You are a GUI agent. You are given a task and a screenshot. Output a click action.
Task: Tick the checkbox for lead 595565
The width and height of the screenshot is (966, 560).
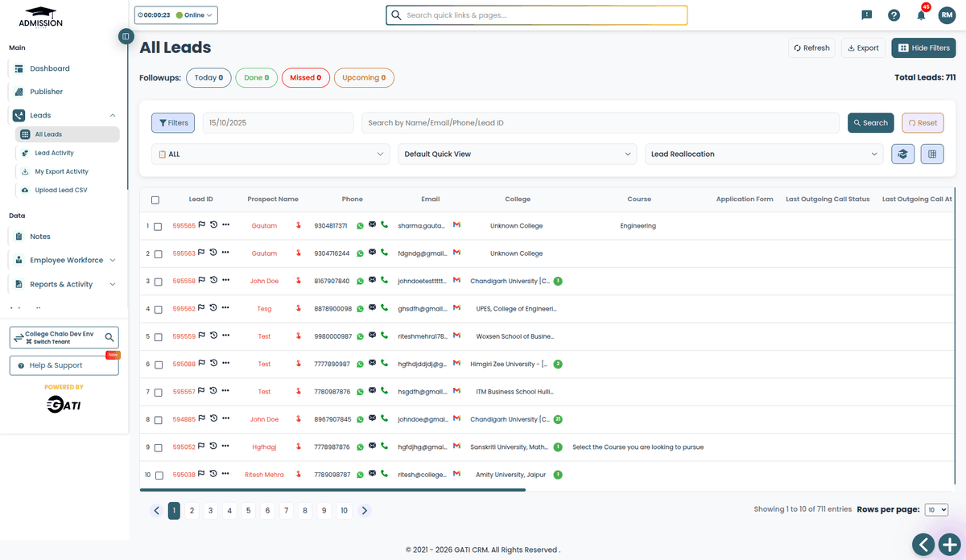[x=158, y=227]
